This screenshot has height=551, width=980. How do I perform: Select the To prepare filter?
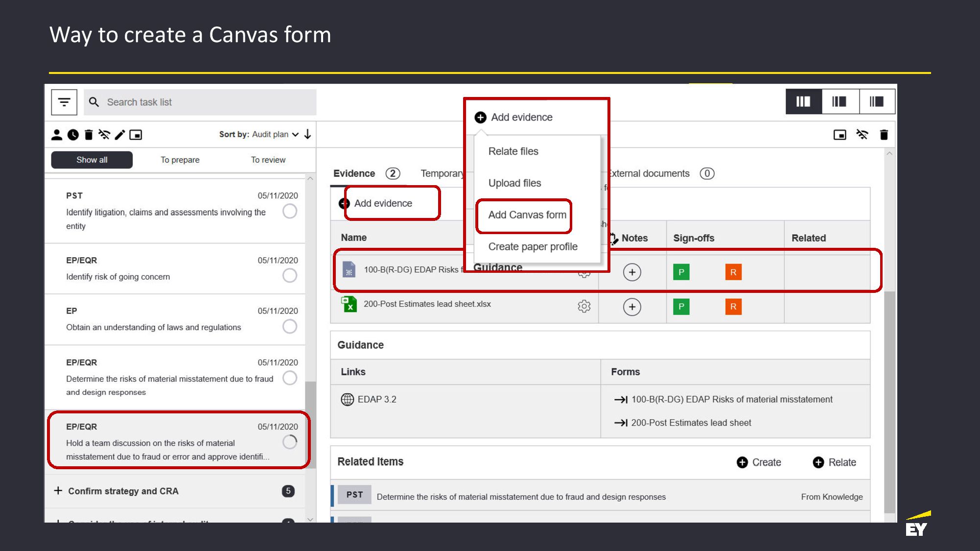[x=180, y=160]
